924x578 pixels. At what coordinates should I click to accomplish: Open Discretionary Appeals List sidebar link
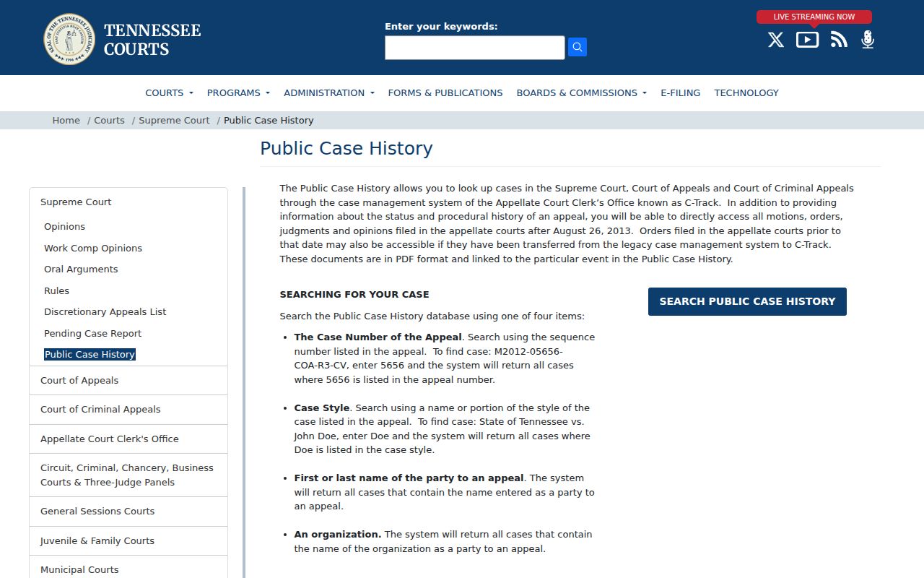click(x=105, y=312)
